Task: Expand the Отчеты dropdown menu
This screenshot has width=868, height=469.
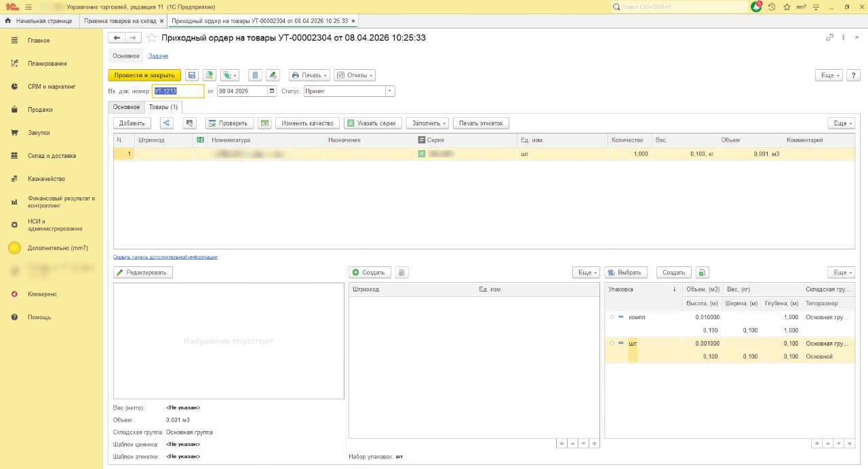Action: point(354,75)
